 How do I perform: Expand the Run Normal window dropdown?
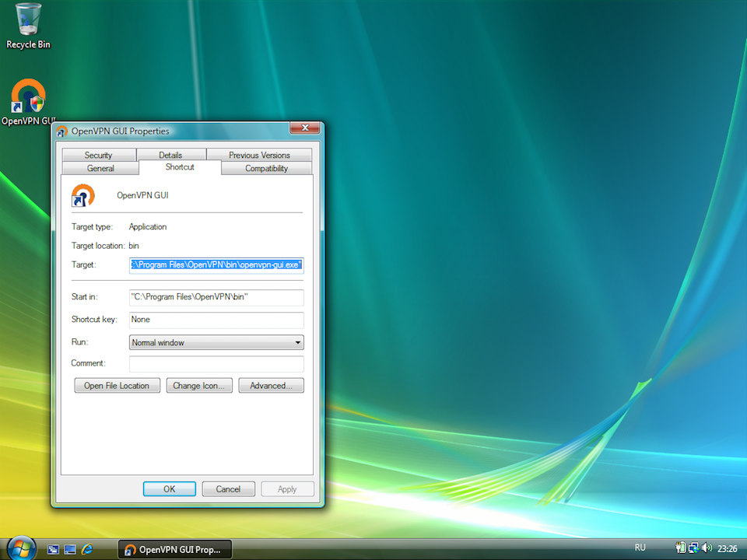(x=216, y=342)
